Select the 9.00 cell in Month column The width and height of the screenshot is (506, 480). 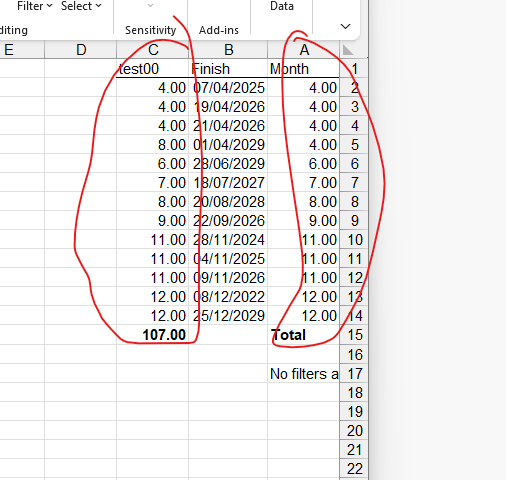303,221
